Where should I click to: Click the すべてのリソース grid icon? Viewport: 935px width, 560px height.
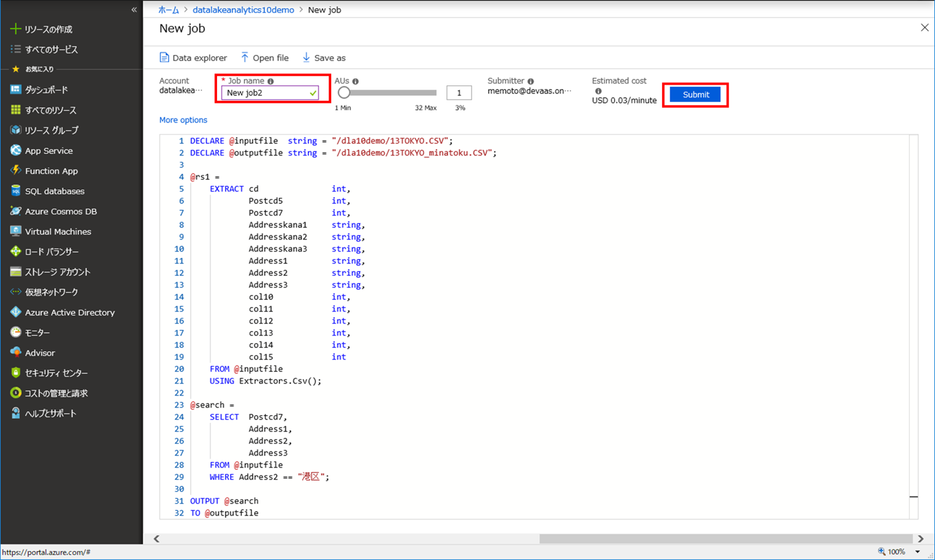[16, 110]
